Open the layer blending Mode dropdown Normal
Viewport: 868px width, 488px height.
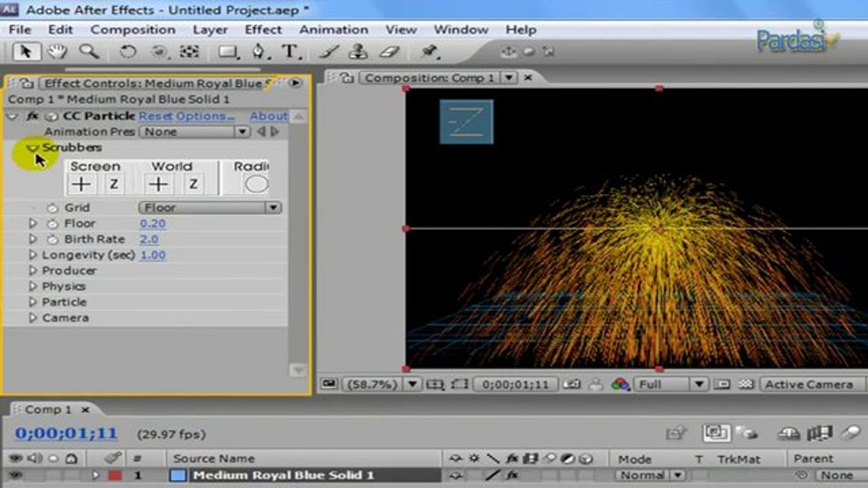[650, 475]
